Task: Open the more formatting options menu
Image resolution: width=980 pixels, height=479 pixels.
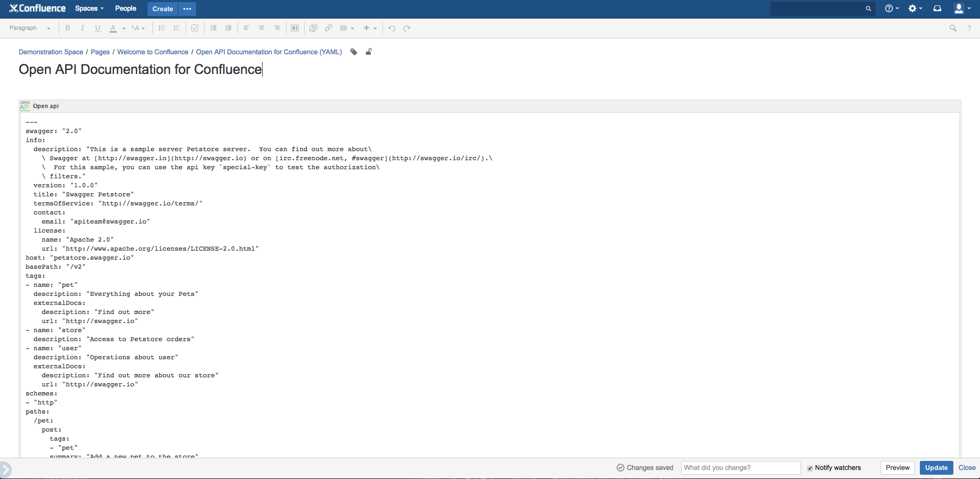Action: coord(138,28)
